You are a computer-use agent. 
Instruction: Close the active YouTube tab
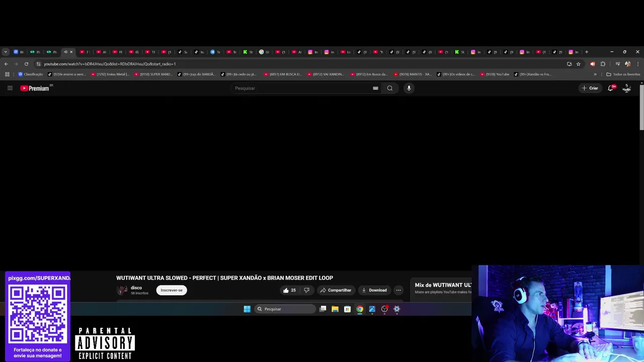(x=71, y=52)
